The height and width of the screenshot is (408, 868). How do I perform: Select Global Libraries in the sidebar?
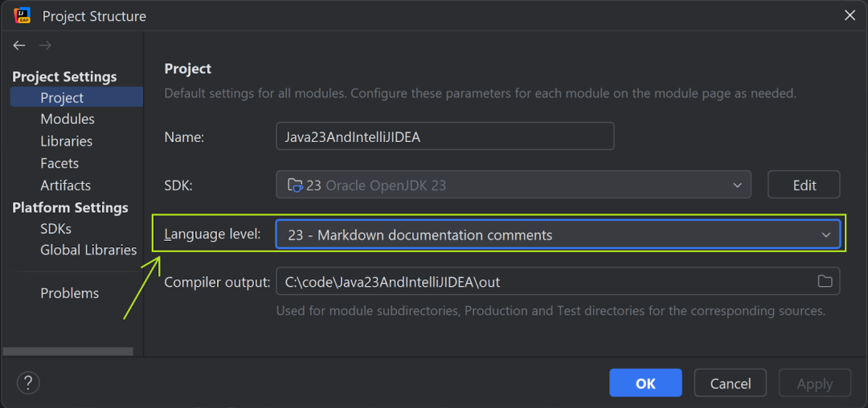[88, 250]
